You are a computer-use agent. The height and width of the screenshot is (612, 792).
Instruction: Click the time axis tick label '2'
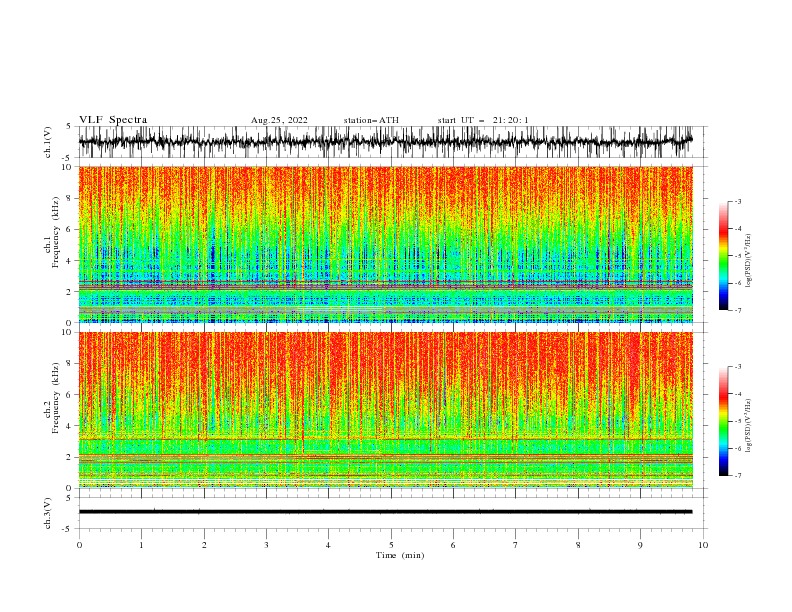[x=204, y=545]
